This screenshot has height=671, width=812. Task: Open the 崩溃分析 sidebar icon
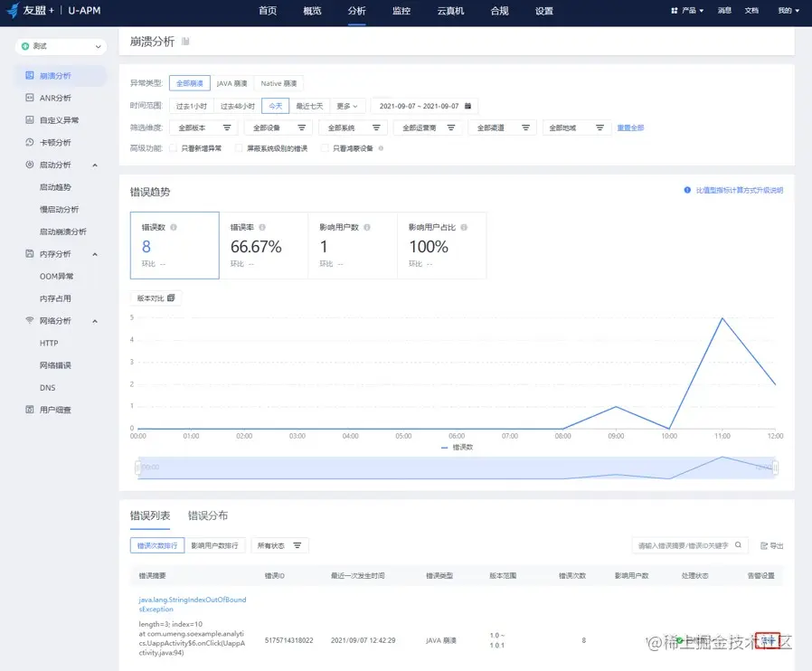[x=30, y=76]
